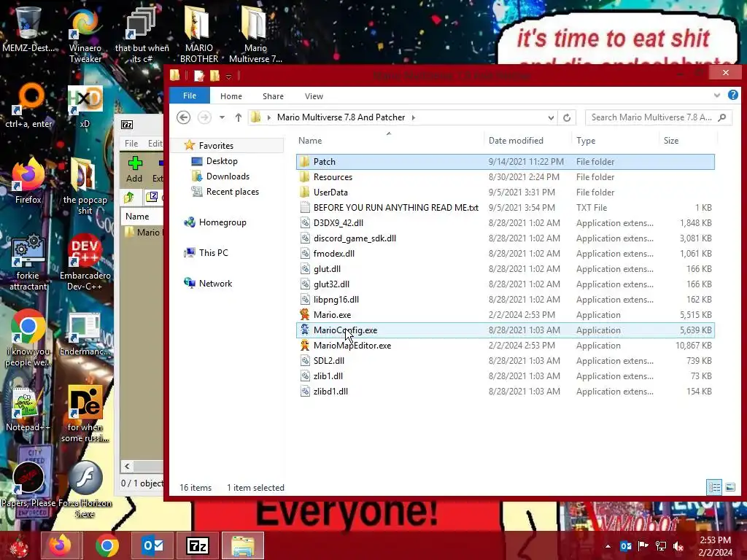747x560 pixels.
Task: Select Network in navigation pane
Action: [215, 284]
